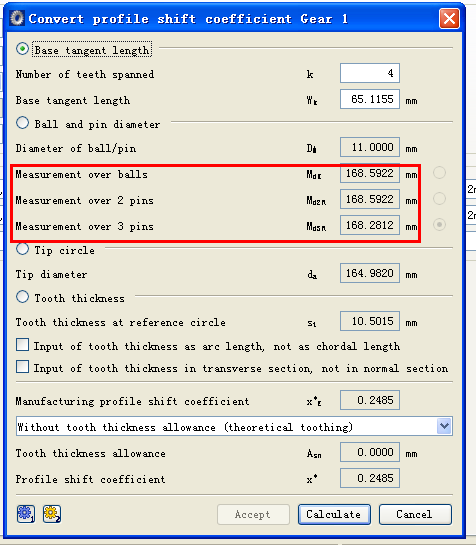Select Ball and pin diameter option

22,123
